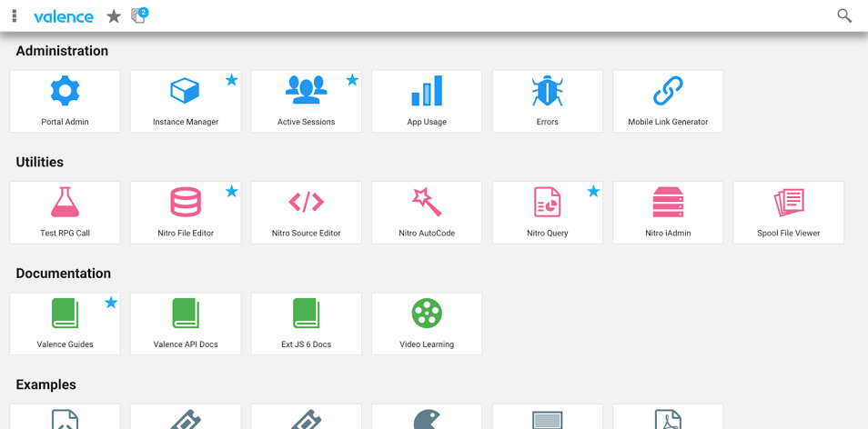
Task: Unfavorite Nitro Query via its star
Action: point(593,191)
